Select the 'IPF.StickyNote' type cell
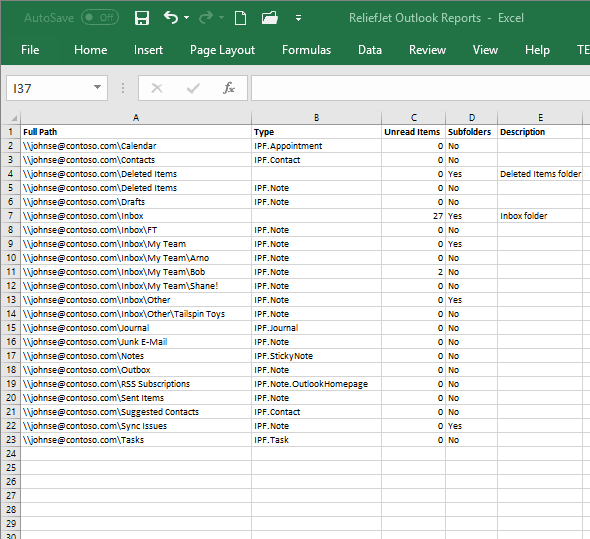590x539 pixels. click(x=316, y=356)
